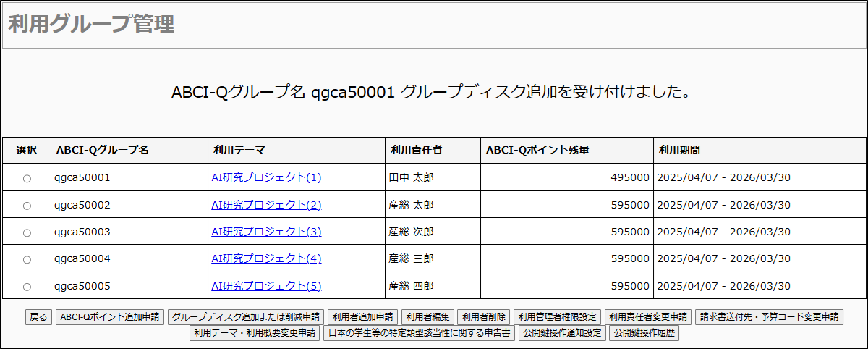
Task: Select the radio button for qgca50001
Action: (x=27, y=178)
